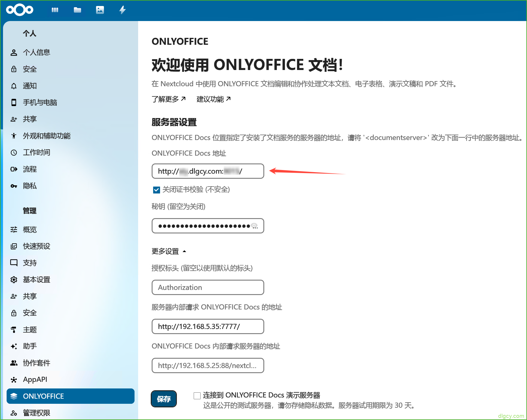This screenshot has width=527, height=420.
Task: Show the secret key with eye icon
Action: click(254, 226)
